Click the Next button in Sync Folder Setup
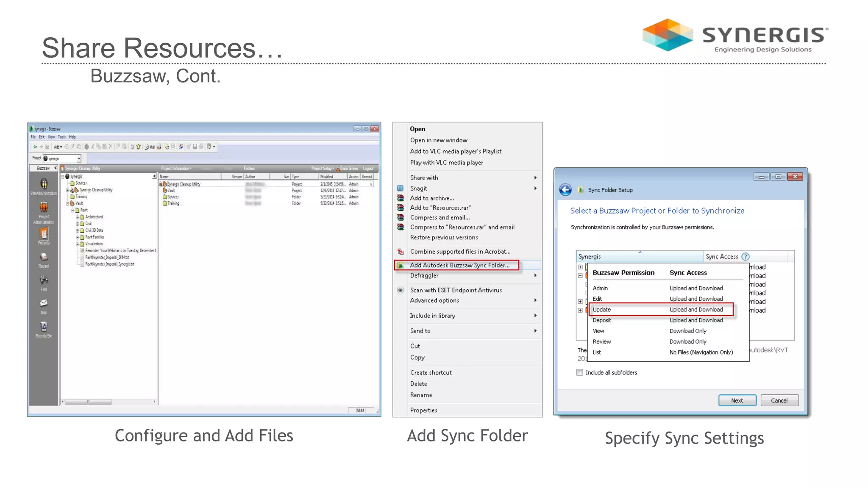The width and height of the screenshot is (868, 488). pyautogui.click(x=737, y=400)
